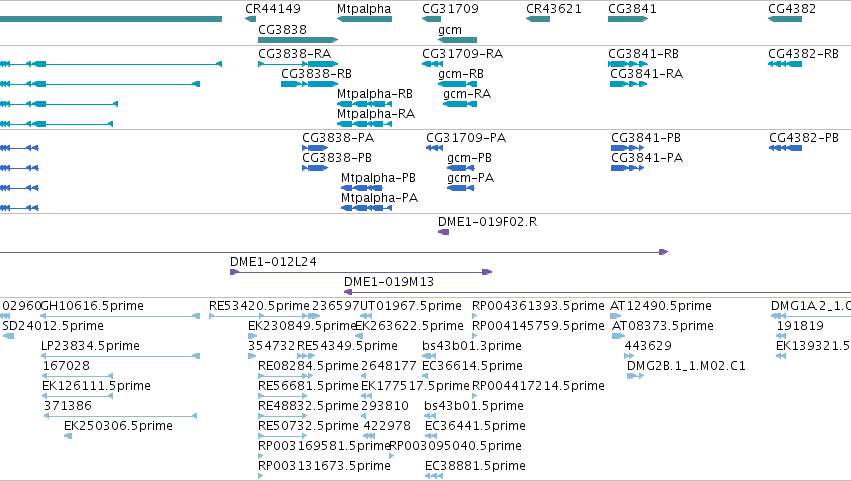This screenshot has width=851, height=481.
Task: Click the CG31709 gene label
Action: [x=450, y=9]
